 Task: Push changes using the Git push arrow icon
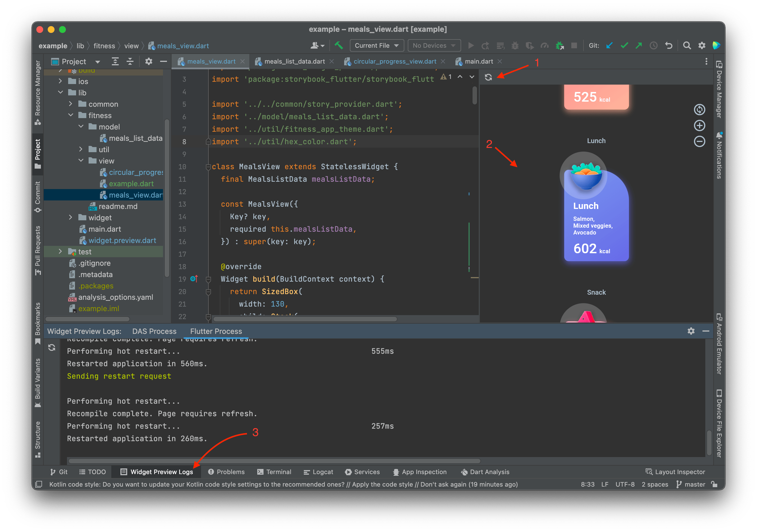tap(639, 46)
